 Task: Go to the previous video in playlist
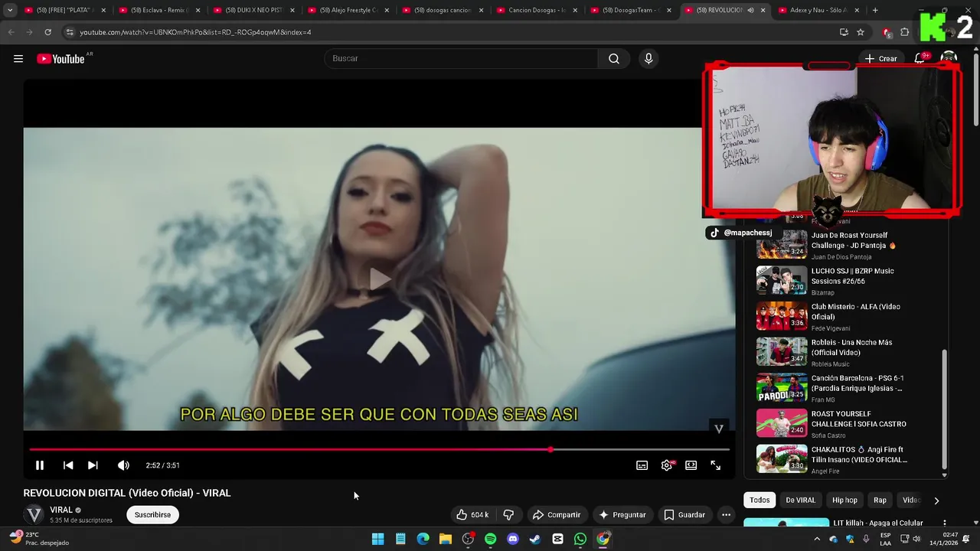click(x=68, y=465)
